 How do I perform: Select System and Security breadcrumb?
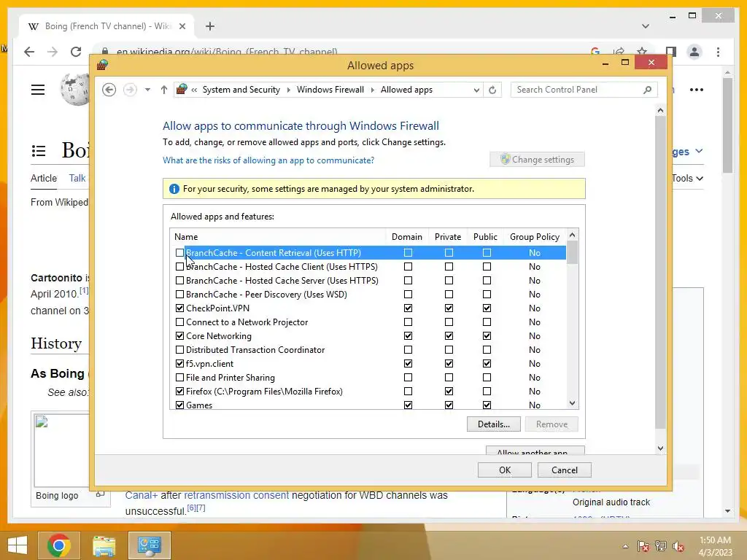(241, 90)
